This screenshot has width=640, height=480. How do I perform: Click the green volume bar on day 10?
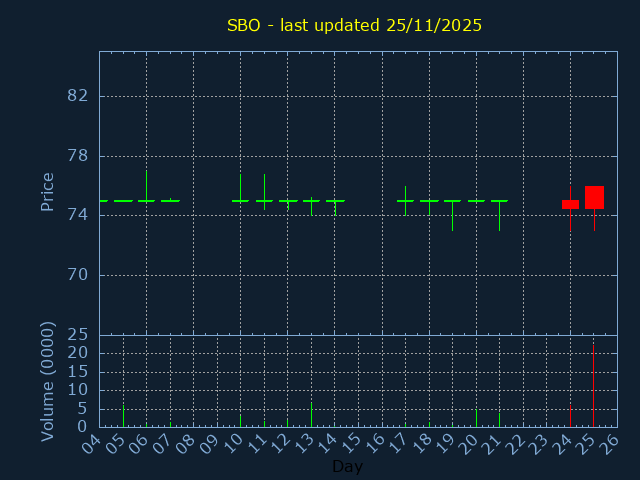240,420
